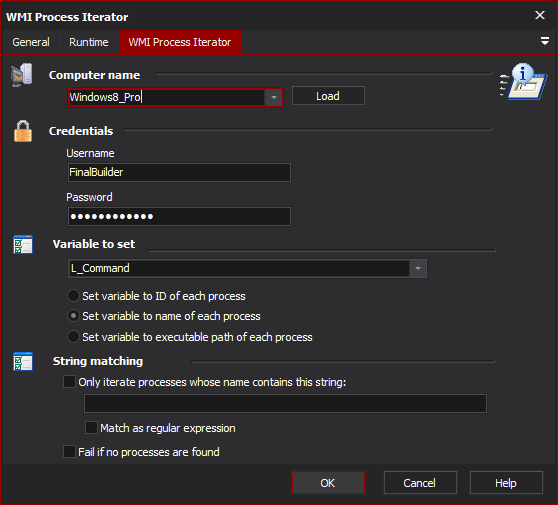Expand the L_Command variable dropdown

tap(417, 268)
